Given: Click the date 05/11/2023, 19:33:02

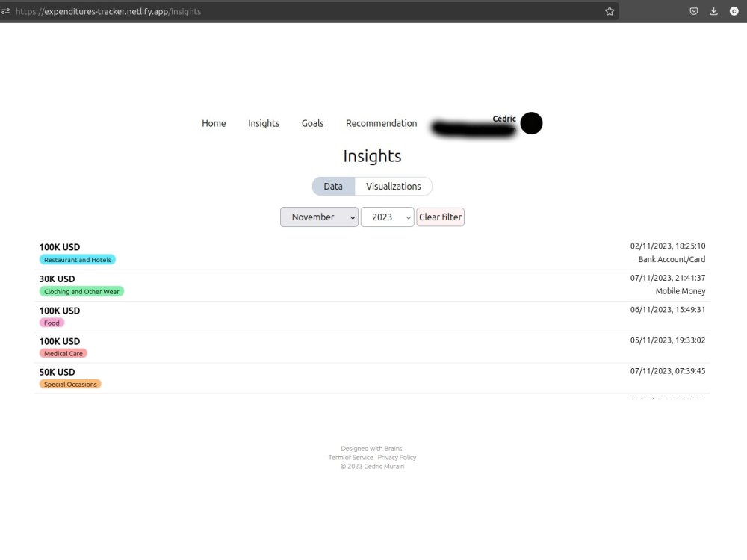Looking at the screenshot, I should [667, 340].
